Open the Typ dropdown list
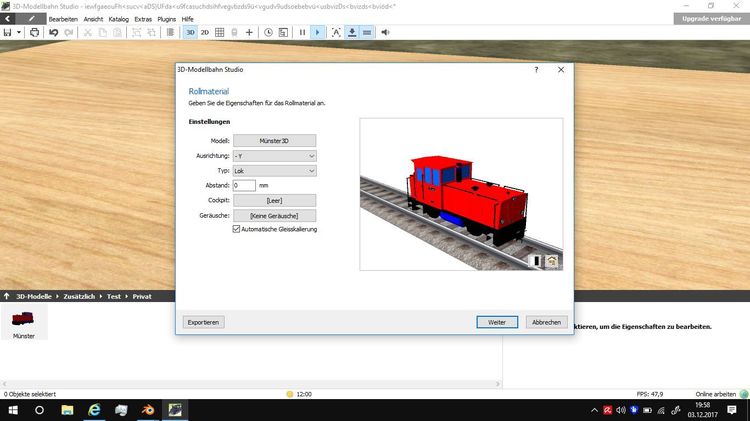This screenshot has height=421, width=750. point(274,171)
